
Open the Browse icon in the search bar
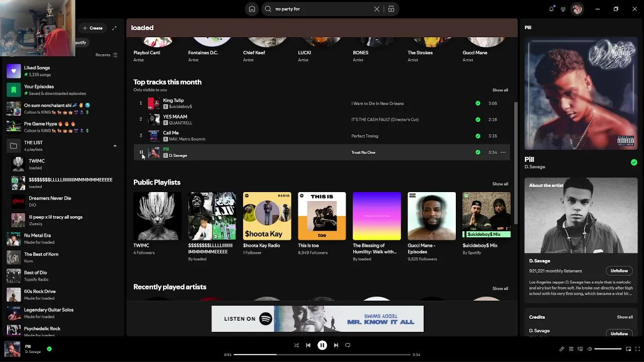pos(391,9)
